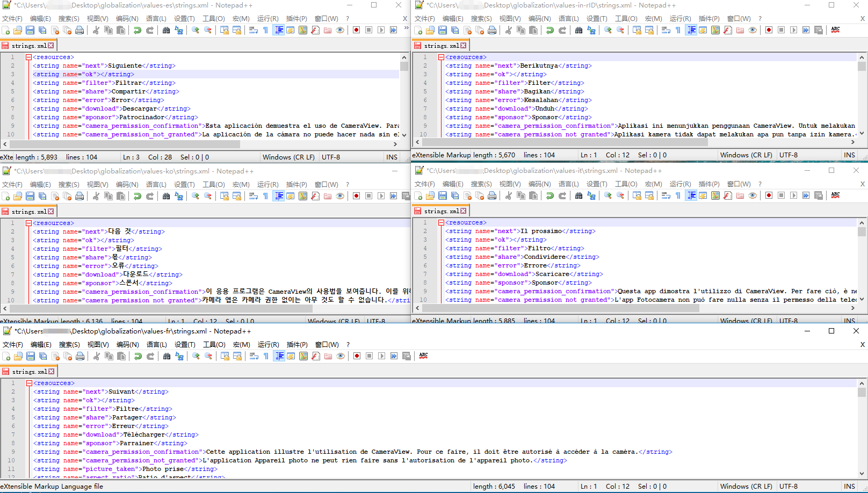Click UTF-8 encoding status in values-es window
The image size is (868, 493).
click(x=331, y=157)
